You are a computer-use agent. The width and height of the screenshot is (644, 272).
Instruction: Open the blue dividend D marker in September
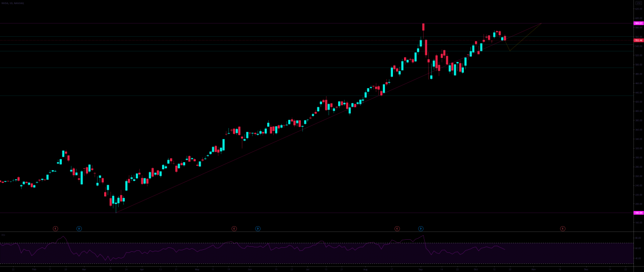coord(421,229)
